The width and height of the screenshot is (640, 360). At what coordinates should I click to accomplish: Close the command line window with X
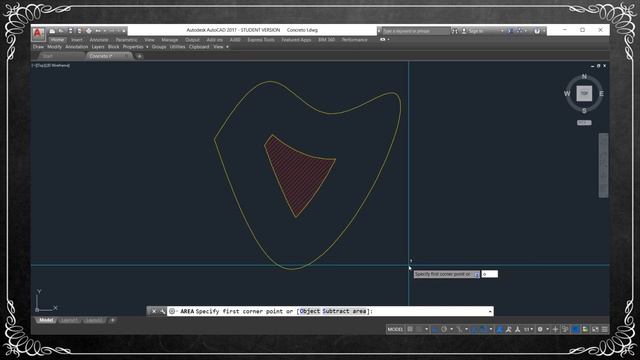point(154,311)
